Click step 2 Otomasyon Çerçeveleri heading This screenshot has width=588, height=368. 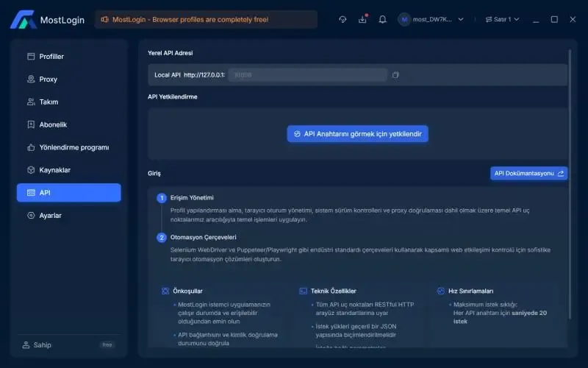[x=204, y=237]
